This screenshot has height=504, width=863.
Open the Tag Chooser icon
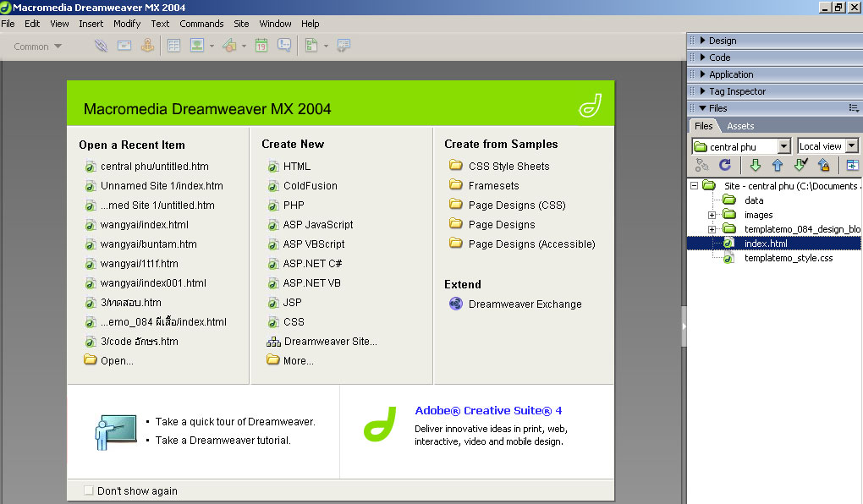[x=344, y=46]
